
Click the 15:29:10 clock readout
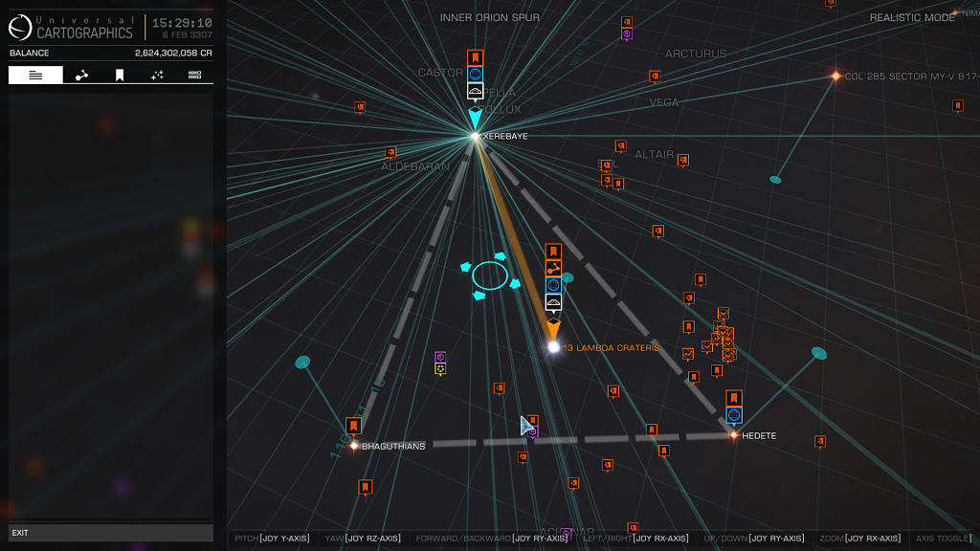(182, 23)
